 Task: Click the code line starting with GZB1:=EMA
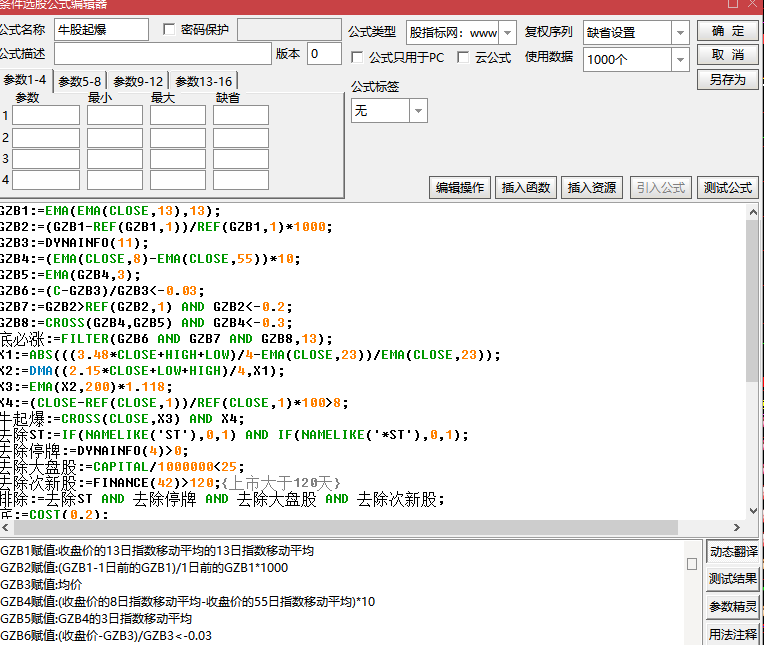point(110,211)
